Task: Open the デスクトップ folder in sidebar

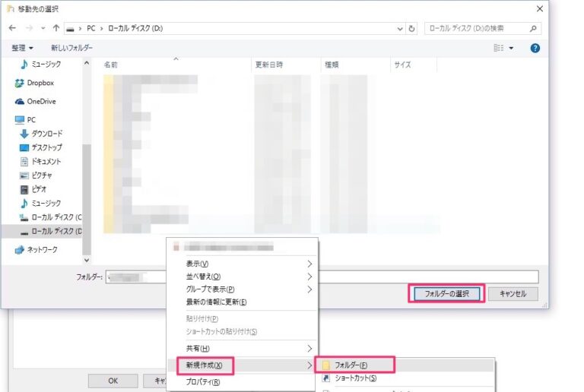Action: click(x=46, y=147)
